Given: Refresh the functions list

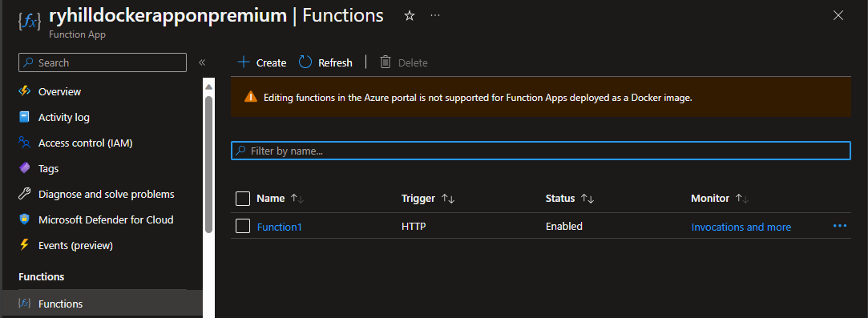Looking at the screenshot, I should (325, 62).
